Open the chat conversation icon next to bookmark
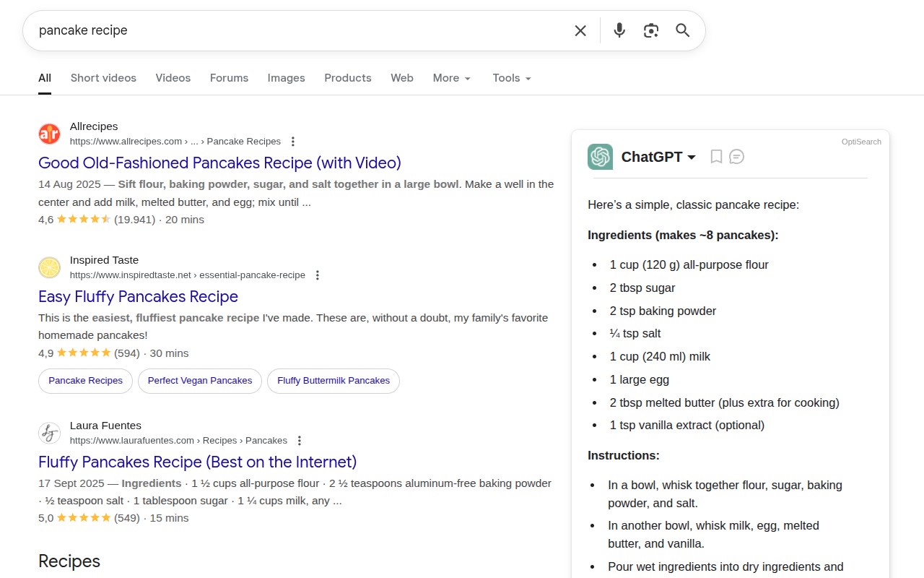 click(x=736, y=156)
